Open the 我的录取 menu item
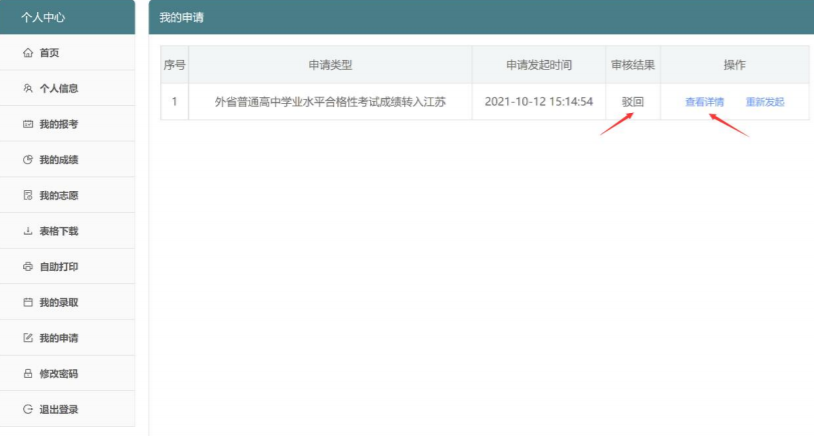The width and height of the screenshot is (814, 436). click(x=58, y=303)
